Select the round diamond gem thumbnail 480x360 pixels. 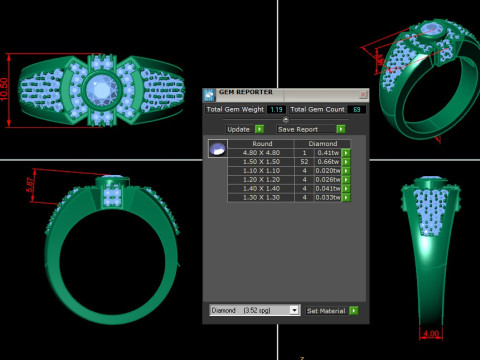point(218,149)
